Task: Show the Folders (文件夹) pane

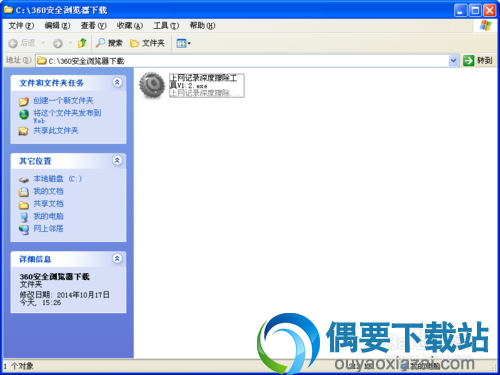Action: (148, 43)
